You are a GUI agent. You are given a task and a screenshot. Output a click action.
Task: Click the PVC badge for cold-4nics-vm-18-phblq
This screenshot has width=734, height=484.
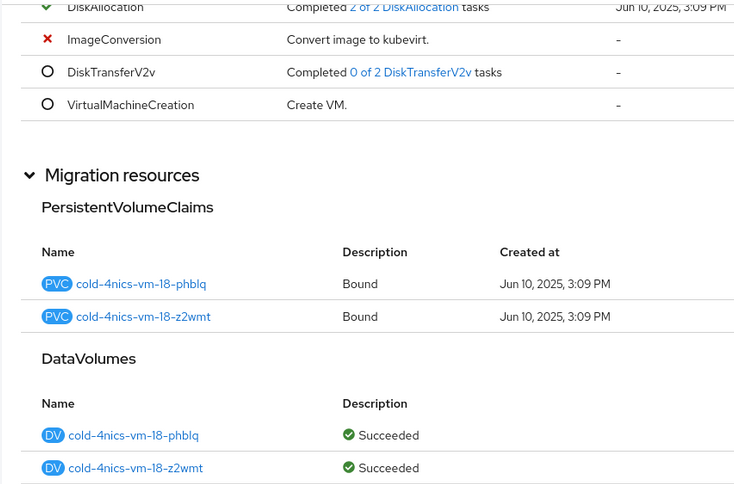(x=57, y=284)
